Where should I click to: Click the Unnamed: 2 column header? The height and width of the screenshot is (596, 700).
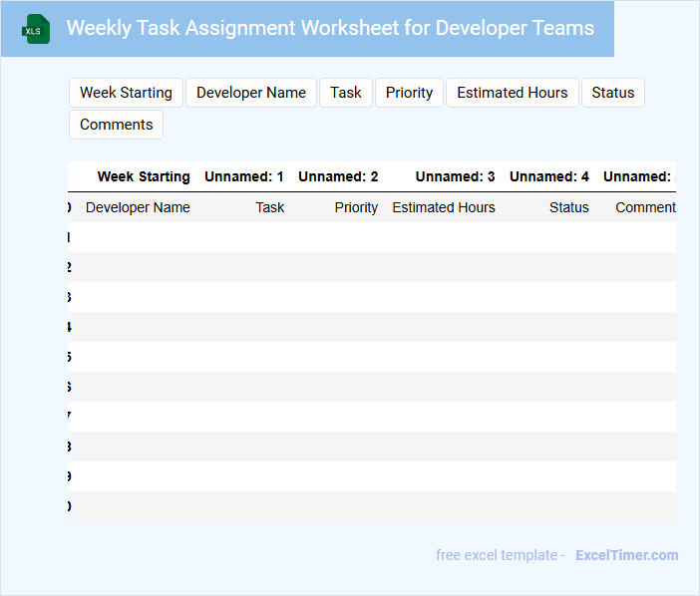[338, 176]
